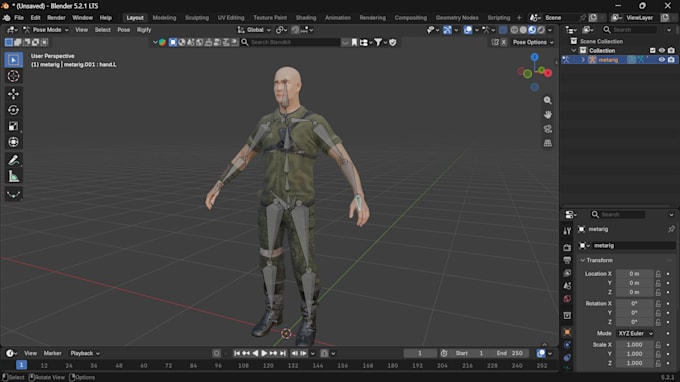Click the frame 1 playhead marker
The image size is (680, 382).
[x=21, y=365]
